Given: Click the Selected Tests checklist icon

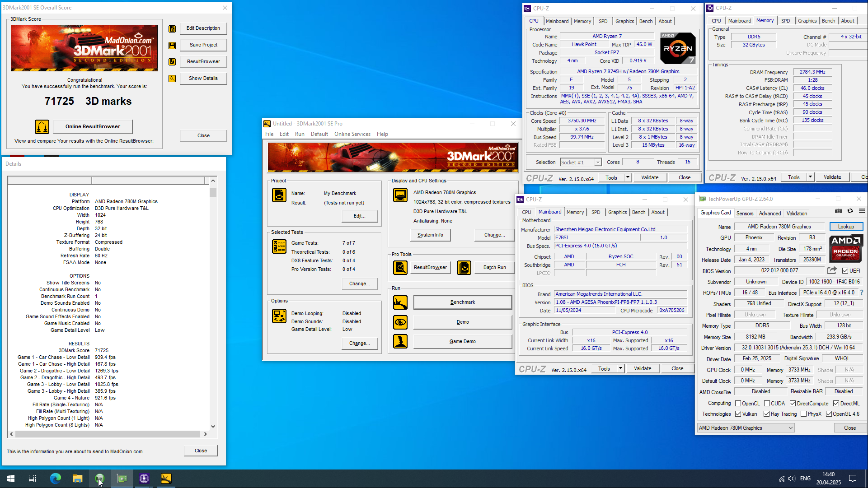Looking at the screenshot, I should pyautogui.click(x=279, y=246).
